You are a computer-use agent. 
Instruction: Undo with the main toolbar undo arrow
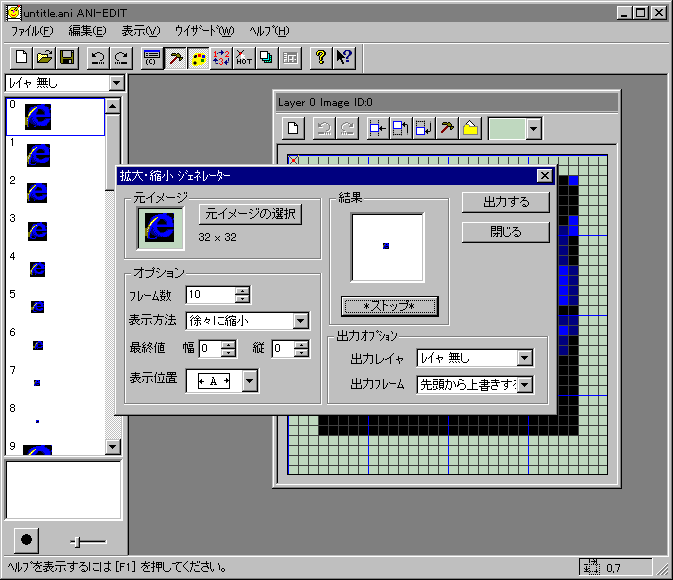pyautogui.click(x=98, y=58)
